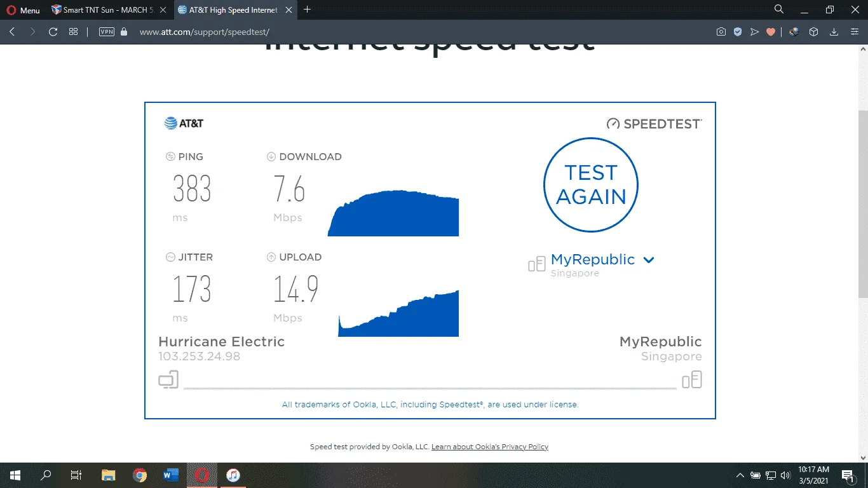The width and height of the screenshot is (868, 488).
Task: Open the ad blocker shield icon
Action: click(738, 32)
